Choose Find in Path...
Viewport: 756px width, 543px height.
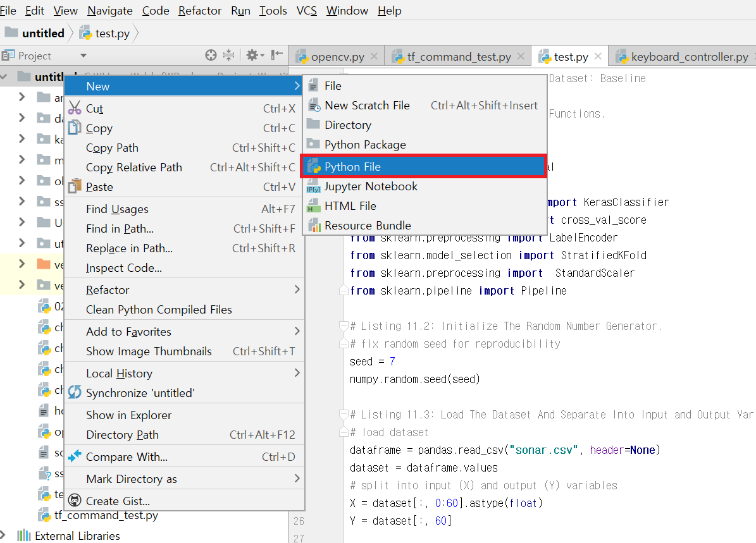coord(184,228)
